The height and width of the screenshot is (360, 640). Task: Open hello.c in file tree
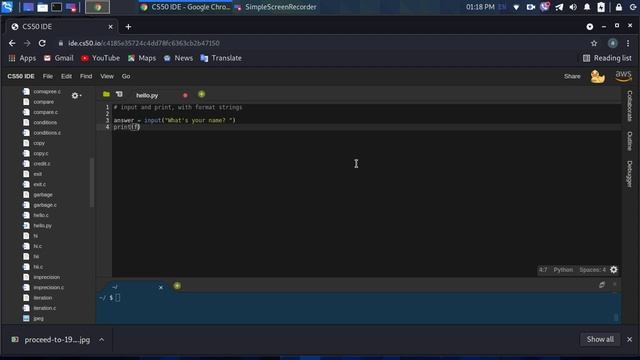pos(41,215)
